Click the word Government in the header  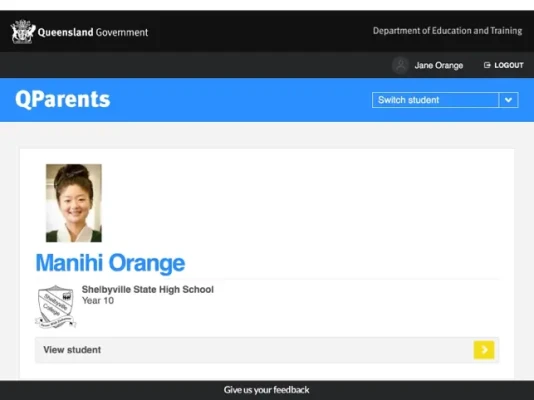coord(122,32)
